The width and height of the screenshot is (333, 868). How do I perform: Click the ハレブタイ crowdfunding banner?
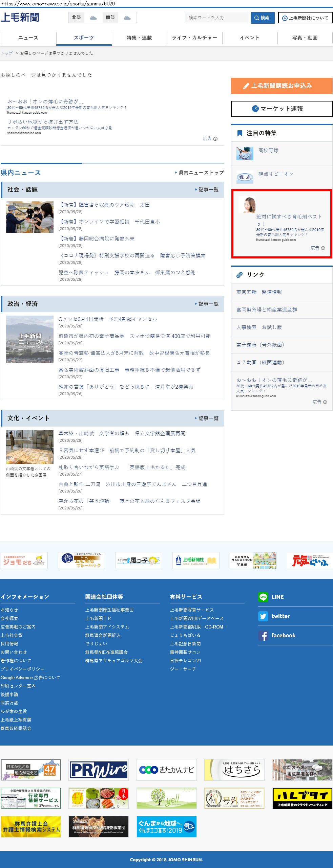[x=302, y=798]
